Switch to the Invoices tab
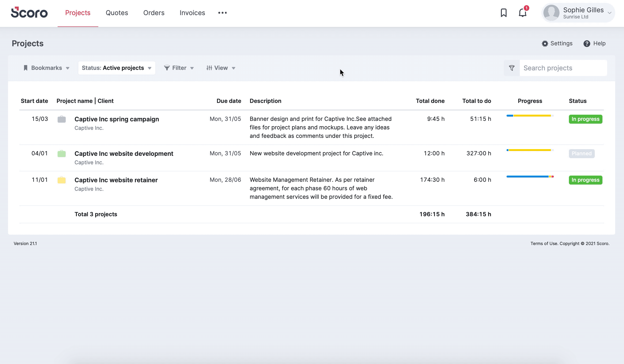 coord(192,13)
